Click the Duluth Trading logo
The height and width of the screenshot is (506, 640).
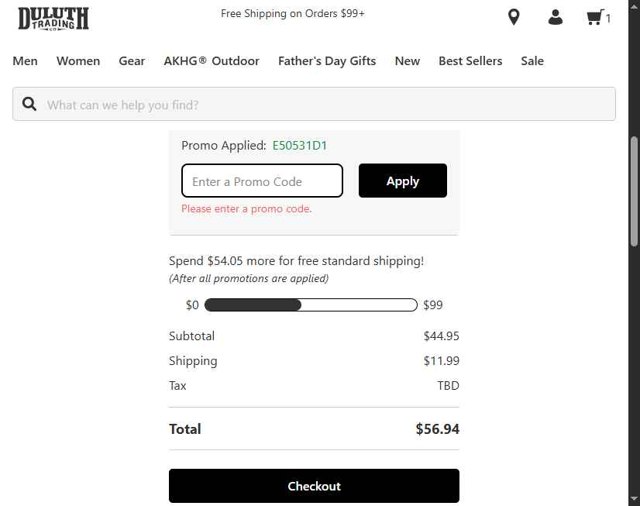point(53,17)
